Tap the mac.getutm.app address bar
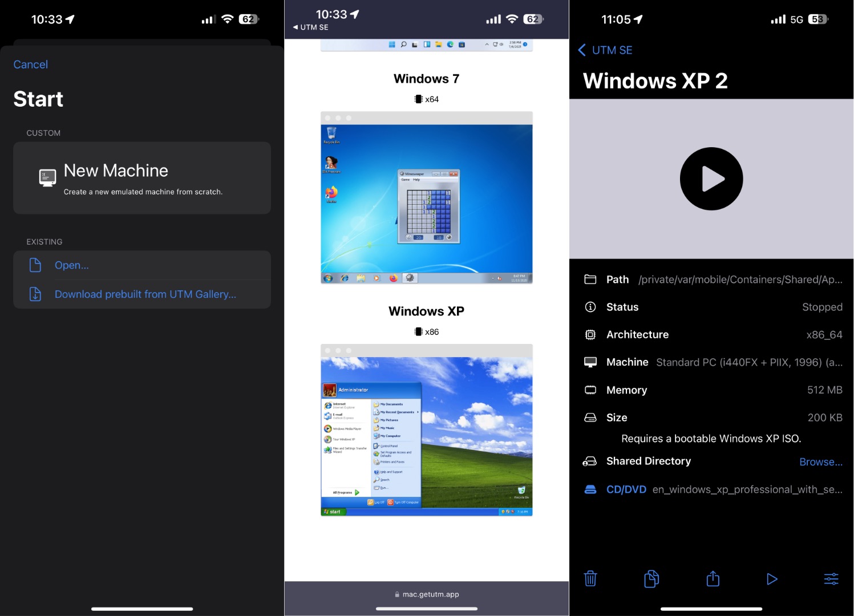854x616 pixels. click(427, 594)
